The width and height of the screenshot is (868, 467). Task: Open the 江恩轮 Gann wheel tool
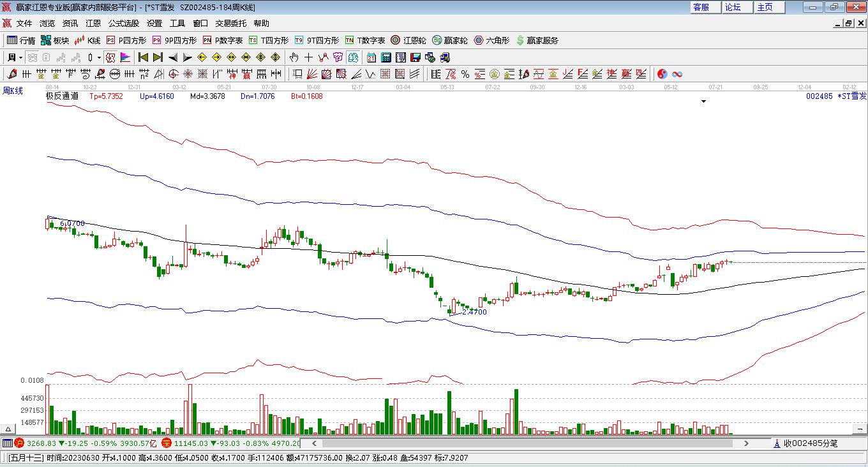click(x=408, y=40)
